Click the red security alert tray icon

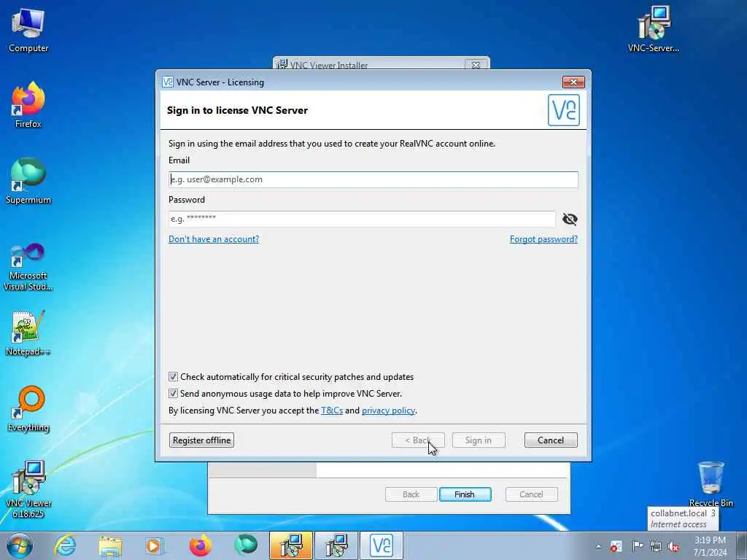[x=616, y=546]
